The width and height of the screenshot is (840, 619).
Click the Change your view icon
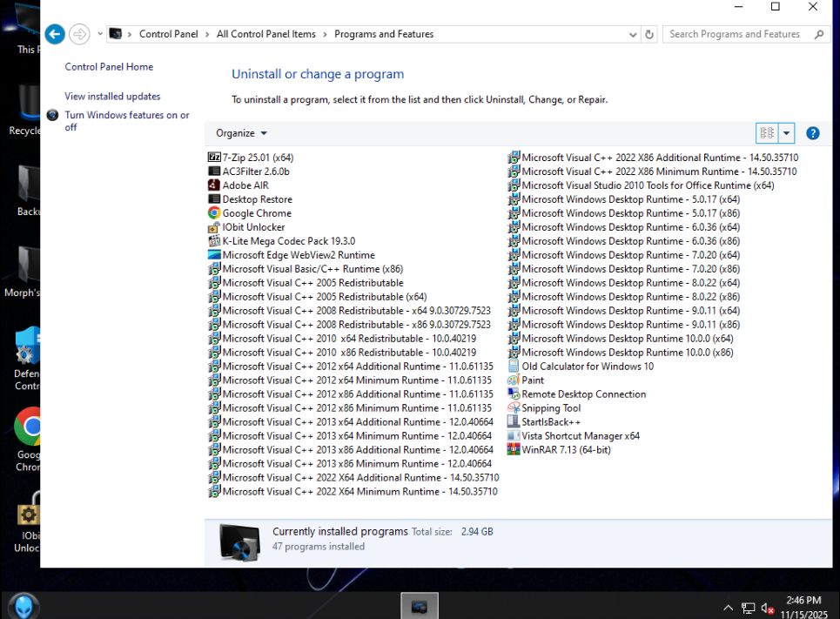pyautogui.click(x=767, y=133)
